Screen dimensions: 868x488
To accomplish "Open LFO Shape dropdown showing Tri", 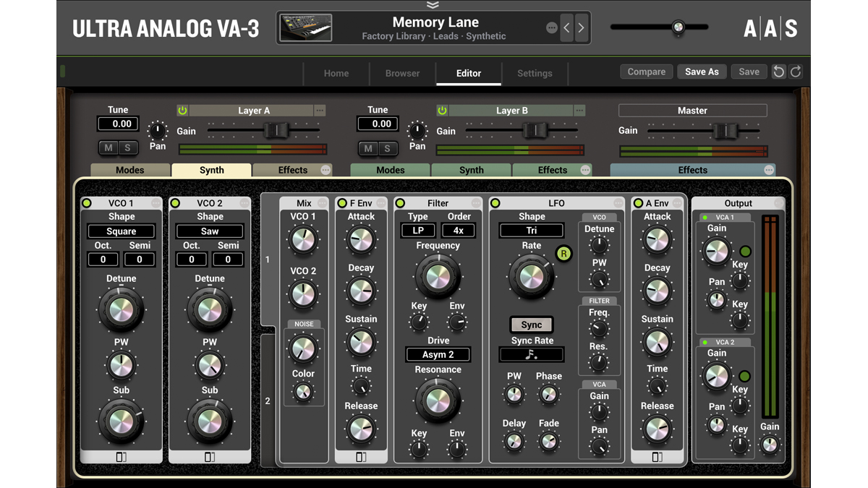I will tap(532, 230).
